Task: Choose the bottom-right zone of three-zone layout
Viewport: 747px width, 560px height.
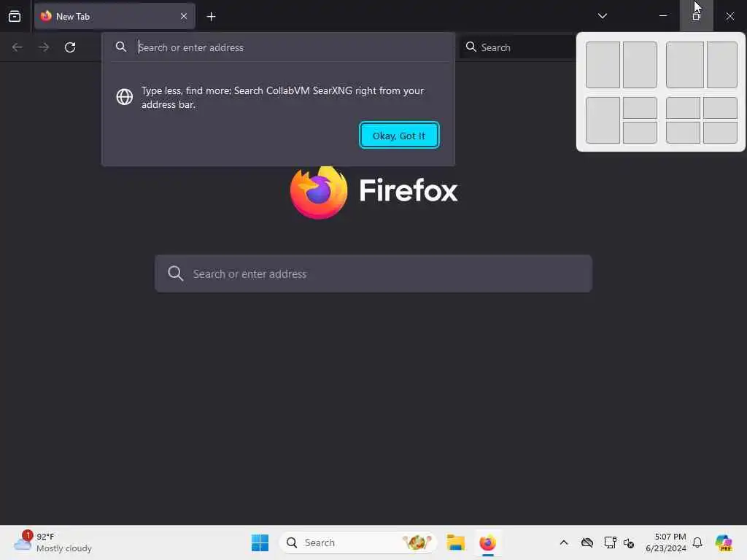Action: point(640,133)
